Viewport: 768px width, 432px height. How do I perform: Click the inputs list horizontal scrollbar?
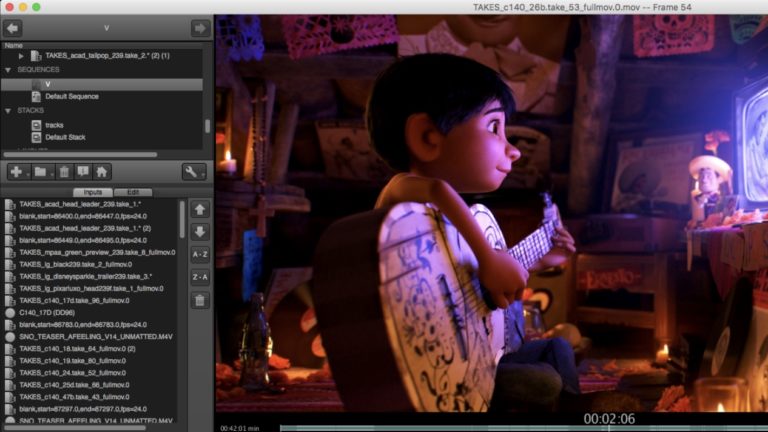[74, 428]
